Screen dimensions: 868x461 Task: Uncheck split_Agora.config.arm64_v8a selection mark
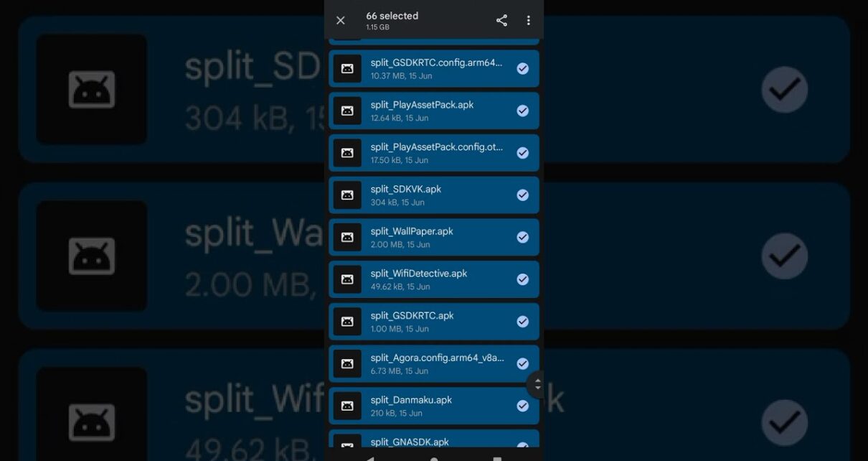point(523,363)
